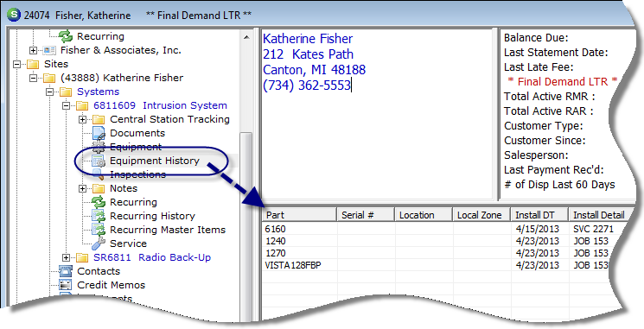Click the Credit Memos icon
This screenshot has height=329, width=644.
point(66,285)
